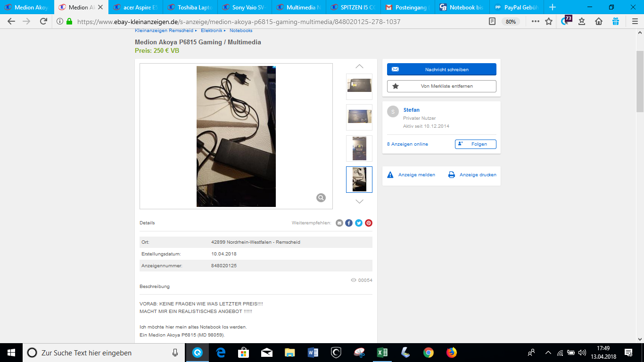Click the browser back arrow
Image resolution: width=644 pixels, height=362 pixels.
(x=11, y=21)
